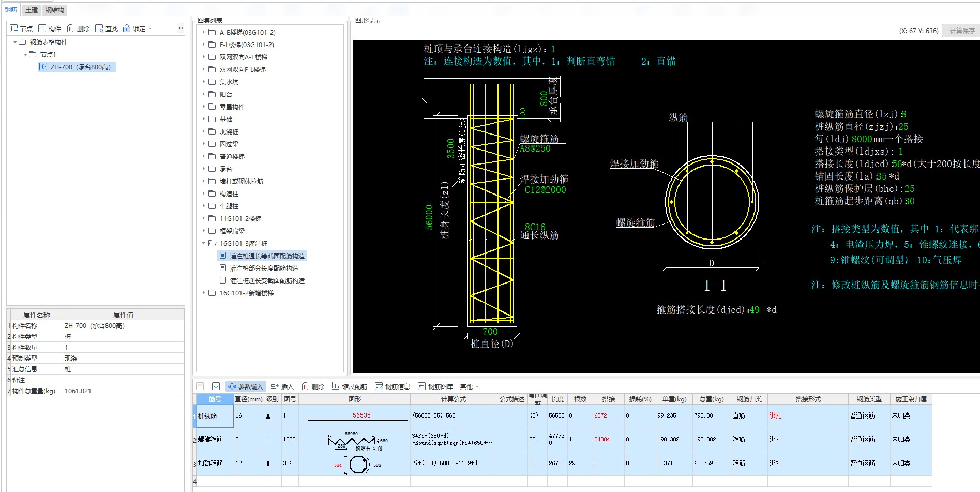The height and width of the screenshot is (492, 980).
Task: Edit the 构件数量 property value
Action: pyautogui.click(x=123, y=348)
